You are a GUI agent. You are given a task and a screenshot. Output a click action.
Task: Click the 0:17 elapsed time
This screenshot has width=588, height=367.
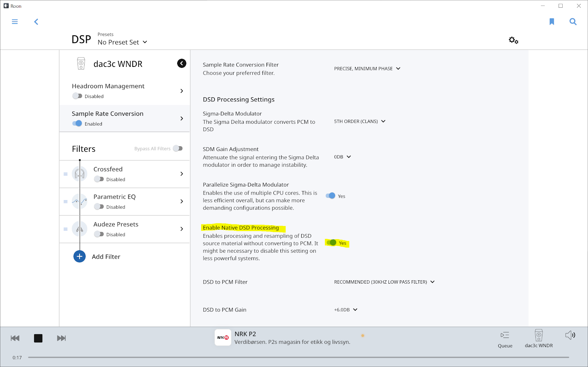tap(17, 357)
